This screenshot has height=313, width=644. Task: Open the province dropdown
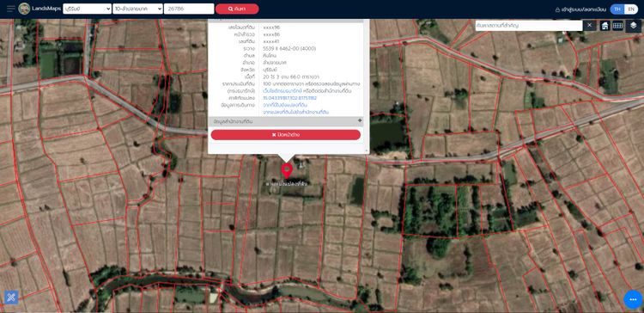pyautogui.click(x=87, y=9)
